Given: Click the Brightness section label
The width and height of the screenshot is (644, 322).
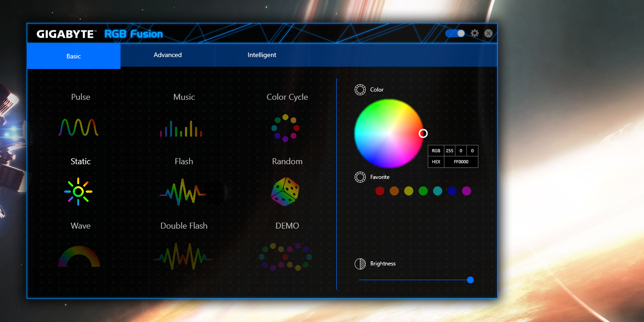Looking at the screenshot, I should pos(383,264).
